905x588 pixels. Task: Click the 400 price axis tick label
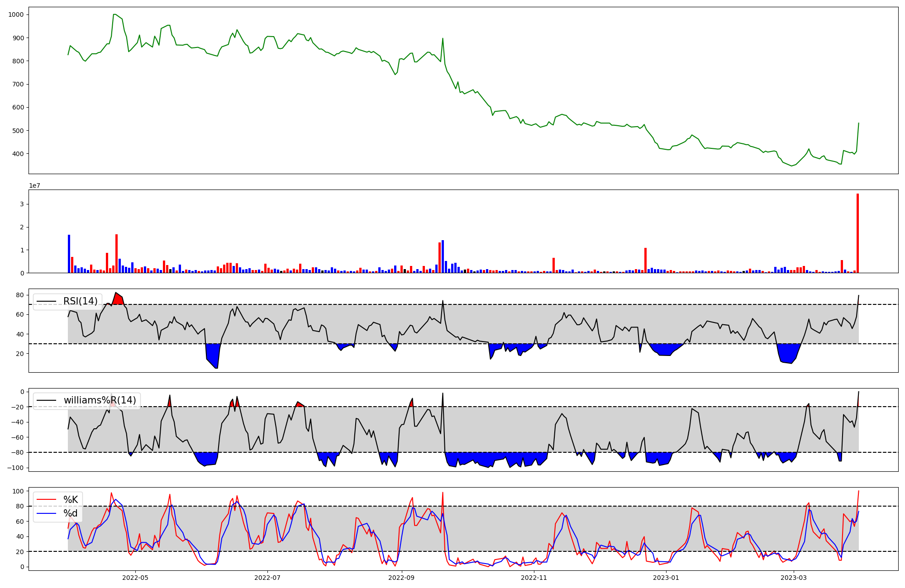click(x=17, y=154)
